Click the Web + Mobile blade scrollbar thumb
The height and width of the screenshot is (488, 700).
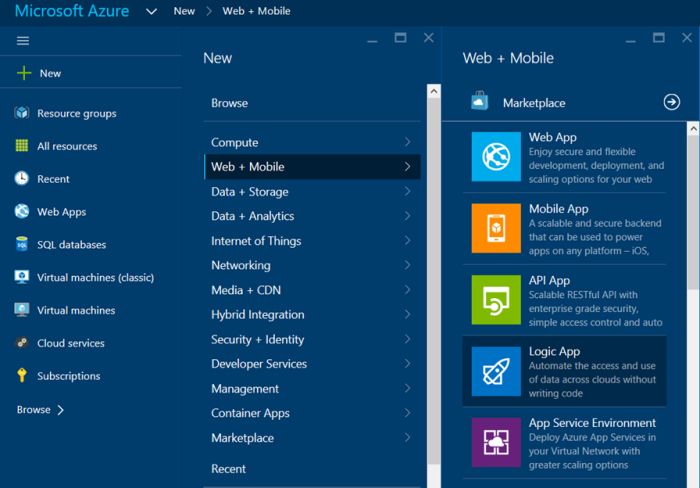(x=693, y=213)
